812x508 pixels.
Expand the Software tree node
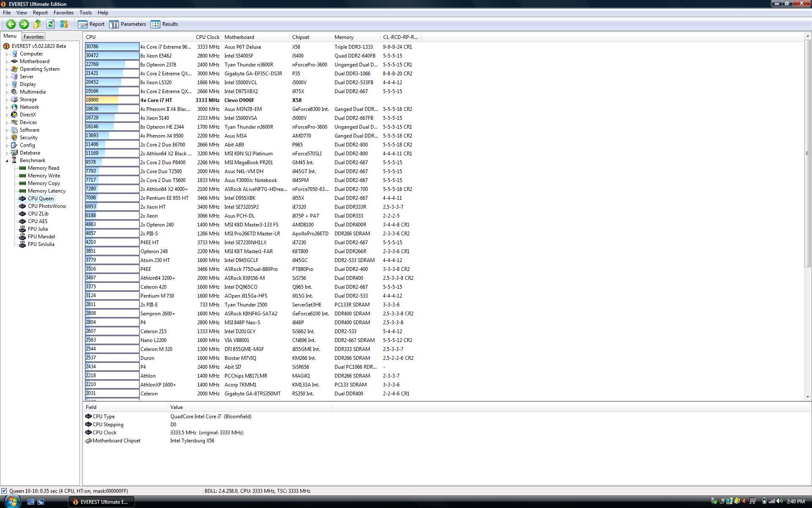point(7,130)
